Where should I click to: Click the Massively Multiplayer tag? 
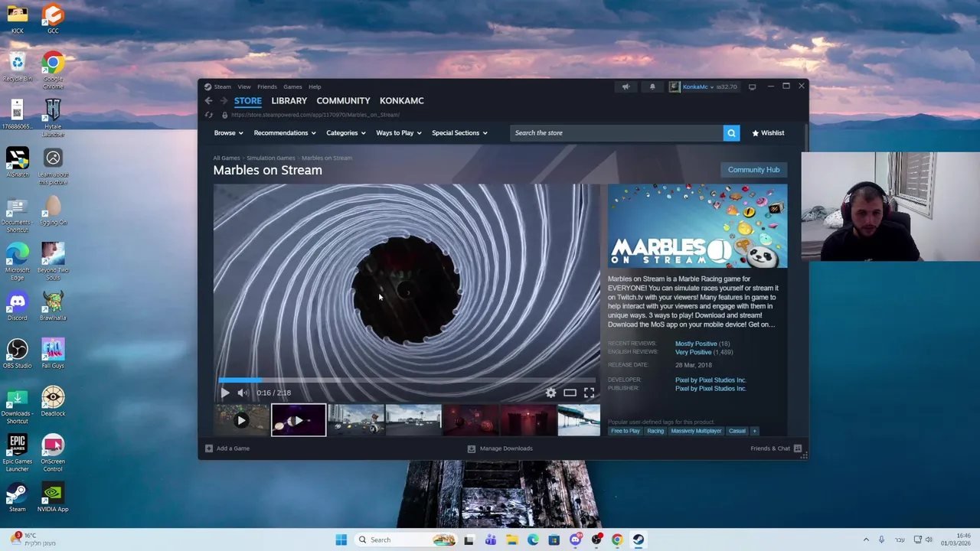click(696, 431)
